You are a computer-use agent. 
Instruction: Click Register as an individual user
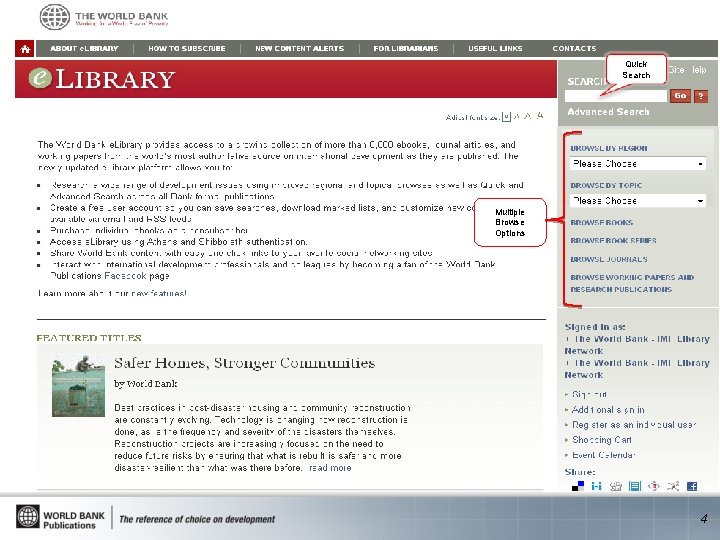click(x=634, y=425)
